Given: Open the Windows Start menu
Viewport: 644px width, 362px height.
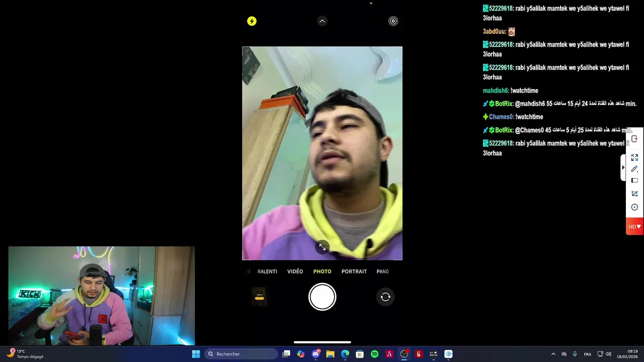Looking at the screenshot, I should [x=196, y=354].
